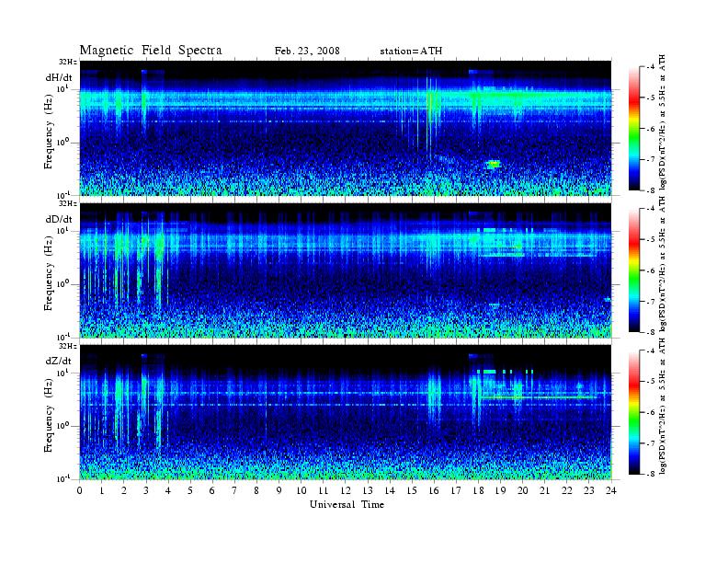728x563 pixels.
Task: Click the dZ/dt spectrogram plot
Action: tap(346, 412)
